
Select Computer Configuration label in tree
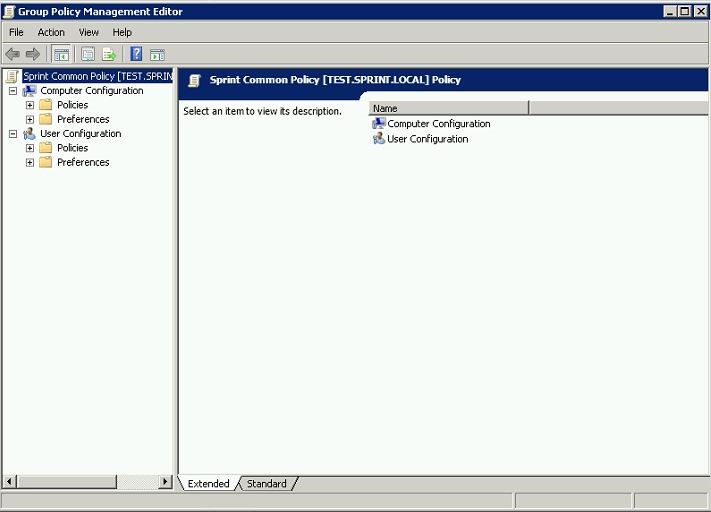tap(92, 91)
